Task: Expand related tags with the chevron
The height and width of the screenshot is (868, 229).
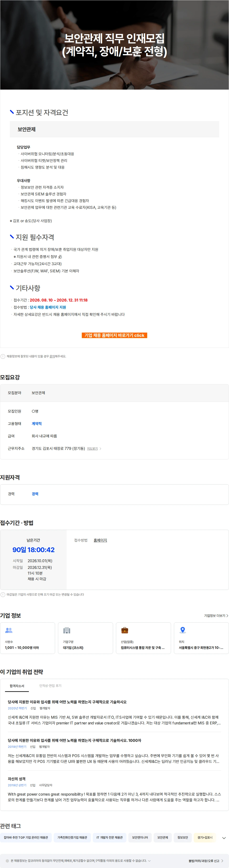Action: pyautogui.click(x=224, y=838)
